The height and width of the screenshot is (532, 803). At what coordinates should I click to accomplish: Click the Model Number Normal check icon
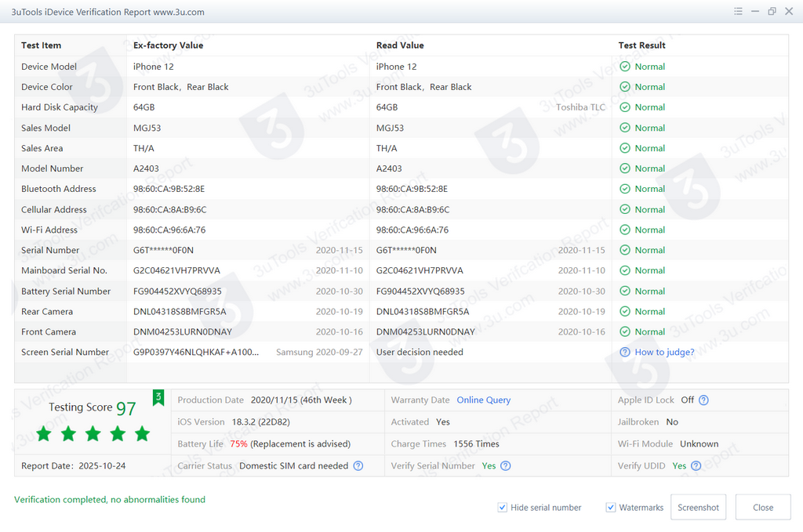click(x=625, y=168)
